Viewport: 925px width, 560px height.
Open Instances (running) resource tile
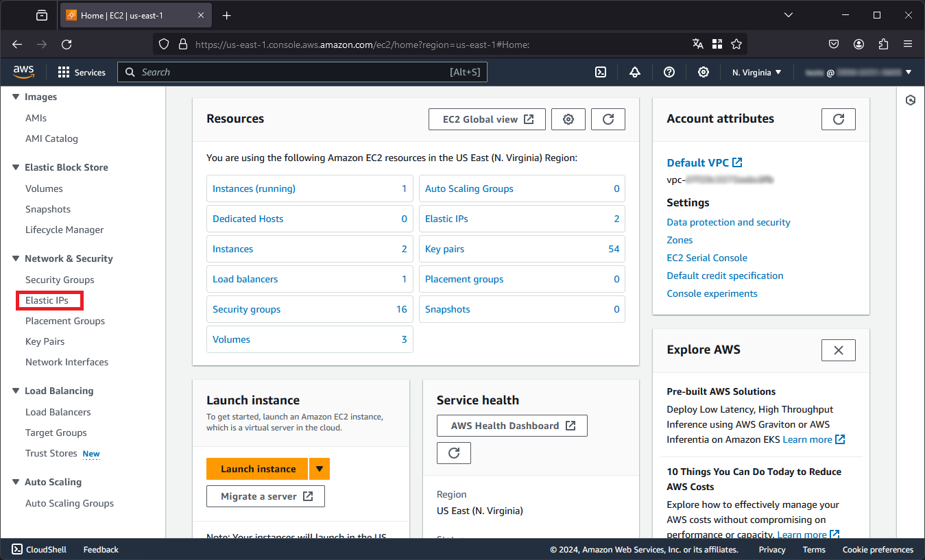pyautogui.click(x=310, y=188)
